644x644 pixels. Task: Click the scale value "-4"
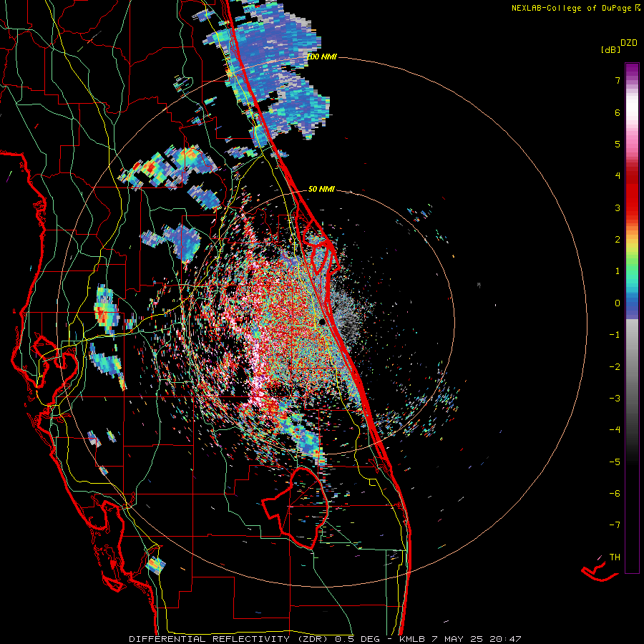[615, 430]
